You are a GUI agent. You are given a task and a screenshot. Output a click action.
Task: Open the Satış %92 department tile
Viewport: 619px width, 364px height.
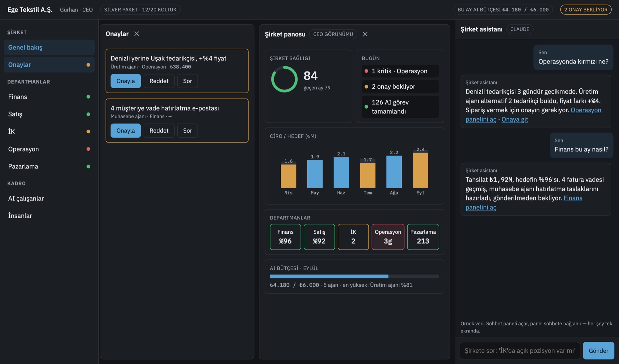click(x=319, y=237)
